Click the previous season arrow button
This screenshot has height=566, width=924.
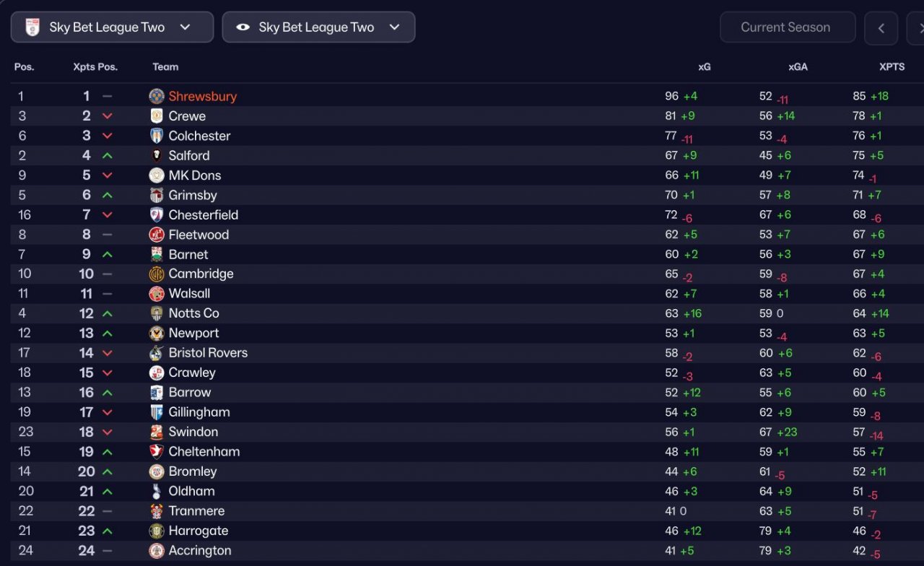pos(881,28)
